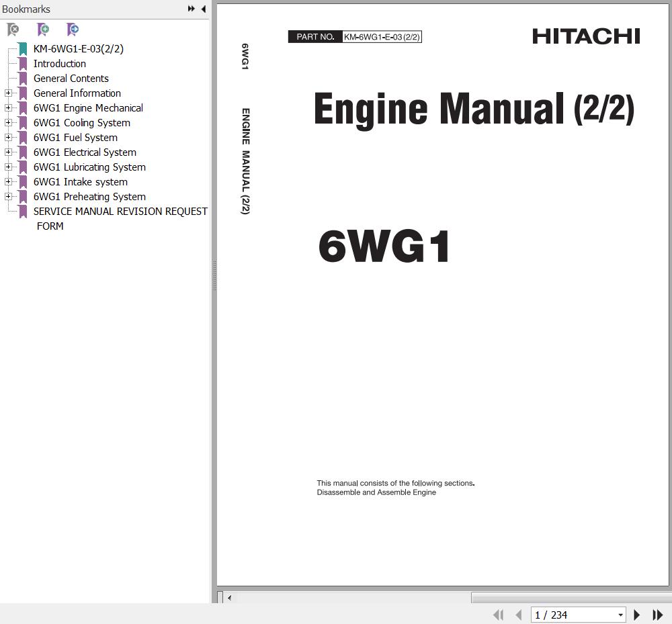
Task: Click the Bookmarks panel title
Action: point(26,9)
